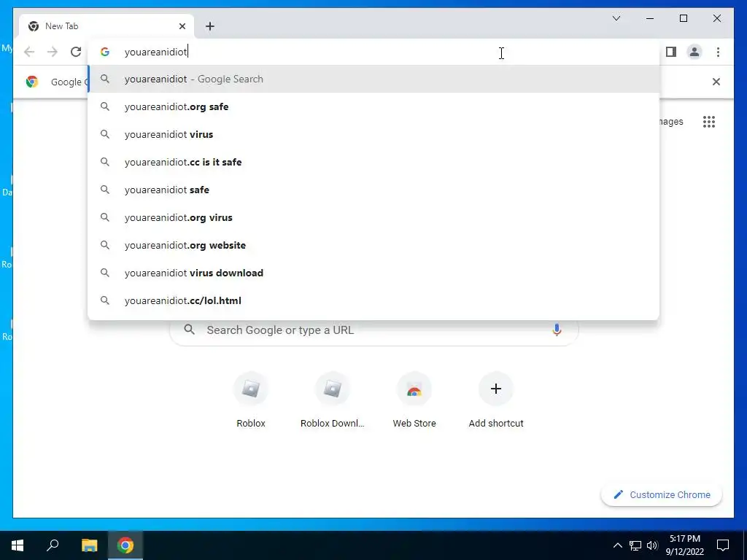Open the Roblox Downl... shortcut
This screenshot has width=747, height=560.
coord(333,400)
